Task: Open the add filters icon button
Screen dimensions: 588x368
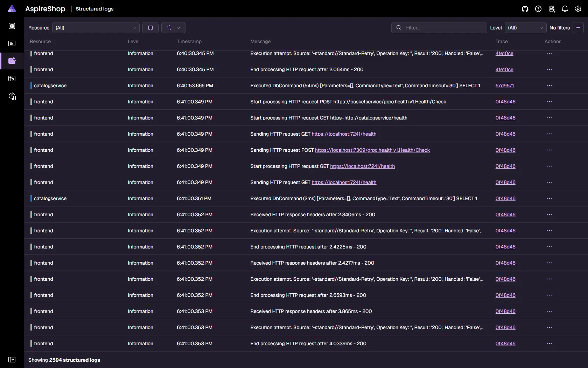Action: [x=578, y=28]
